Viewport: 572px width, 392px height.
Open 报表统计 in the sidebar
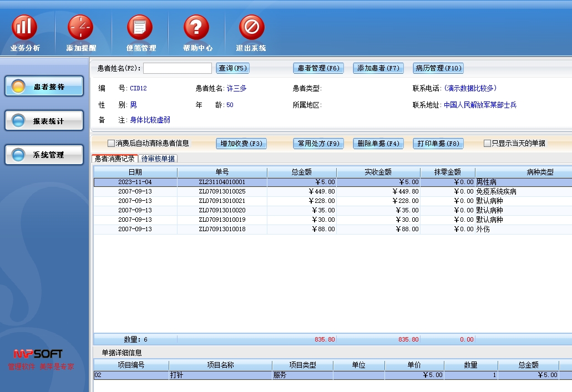click(44, 121)
